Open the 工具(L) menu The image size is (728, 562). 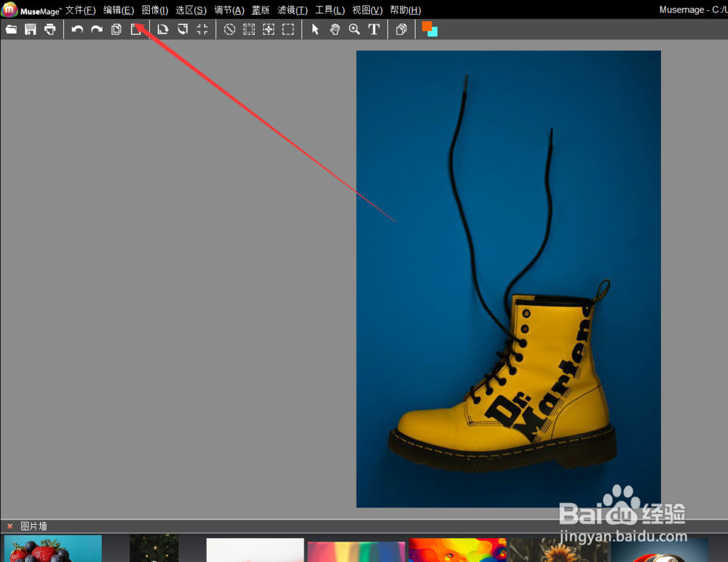[330, 10]
